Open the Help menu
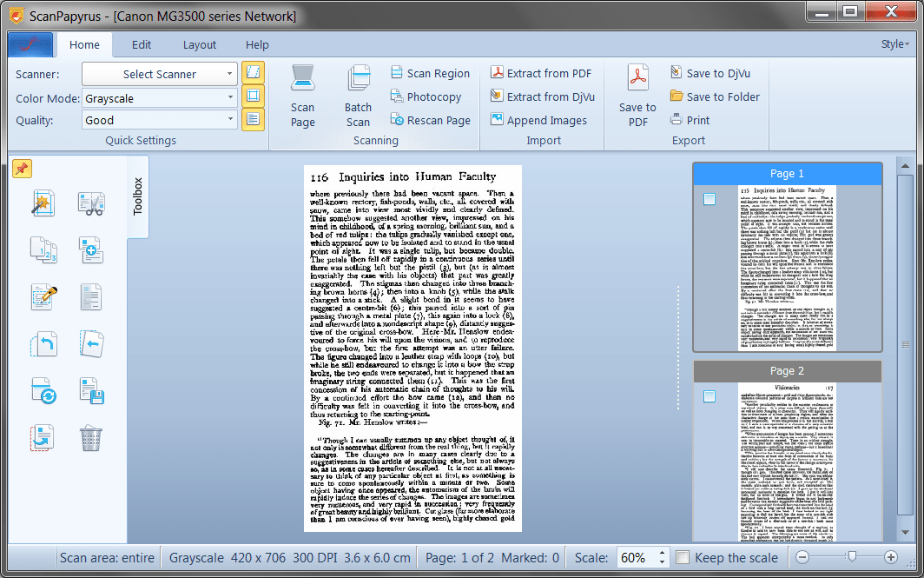This screenshot has height=578, width=924. 256,44
